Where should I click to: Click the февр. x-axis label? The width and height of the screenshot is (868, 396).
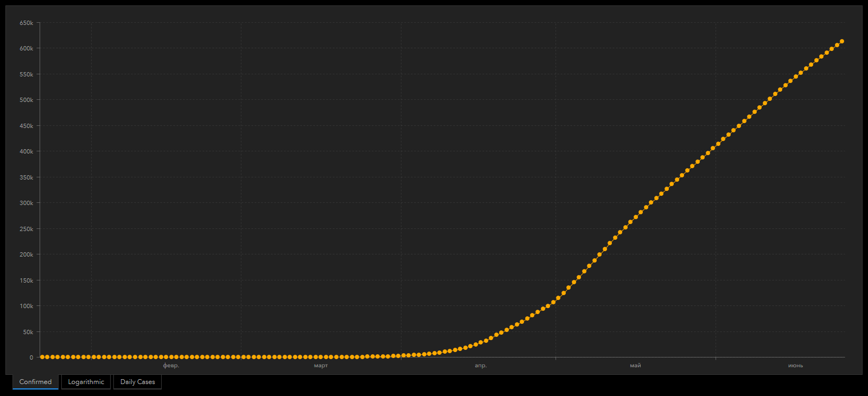(x=171, y=366)
